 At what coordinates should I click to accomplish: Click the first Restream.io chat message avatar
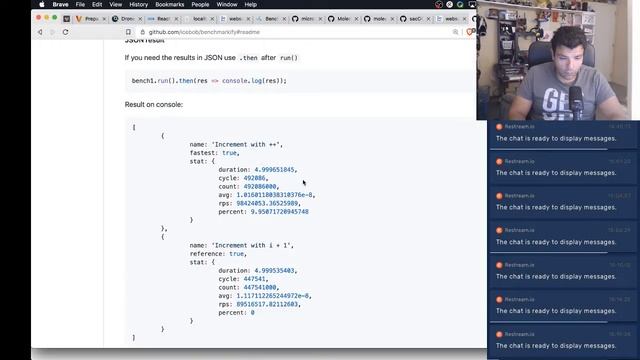(x=499, y=127)
